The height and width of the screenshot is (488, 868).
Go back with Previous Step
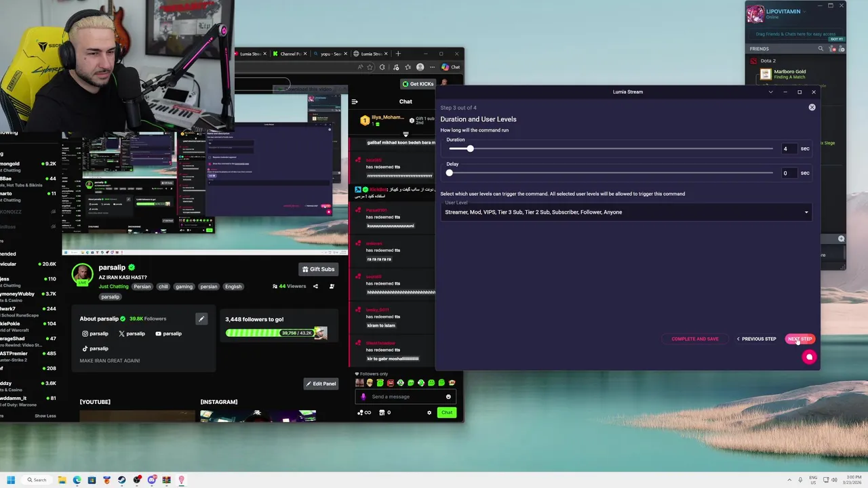(756, 339)
